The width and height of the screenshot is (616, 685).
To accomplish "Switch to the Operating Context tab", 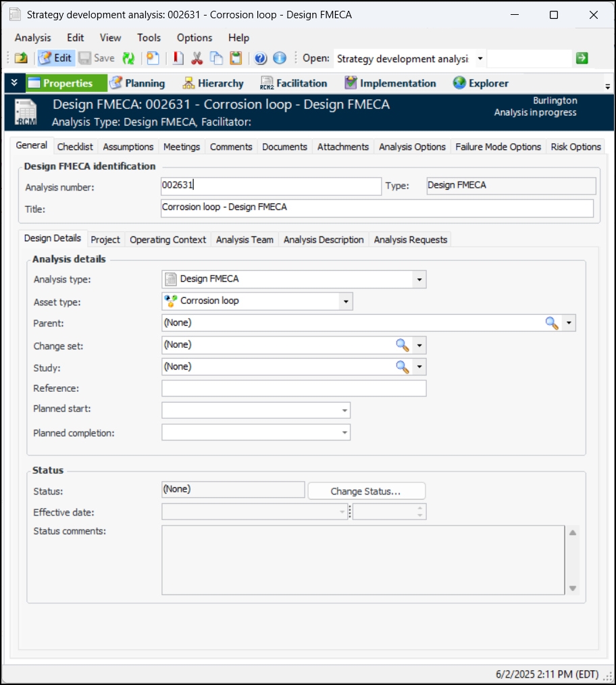I will (168, 240).
